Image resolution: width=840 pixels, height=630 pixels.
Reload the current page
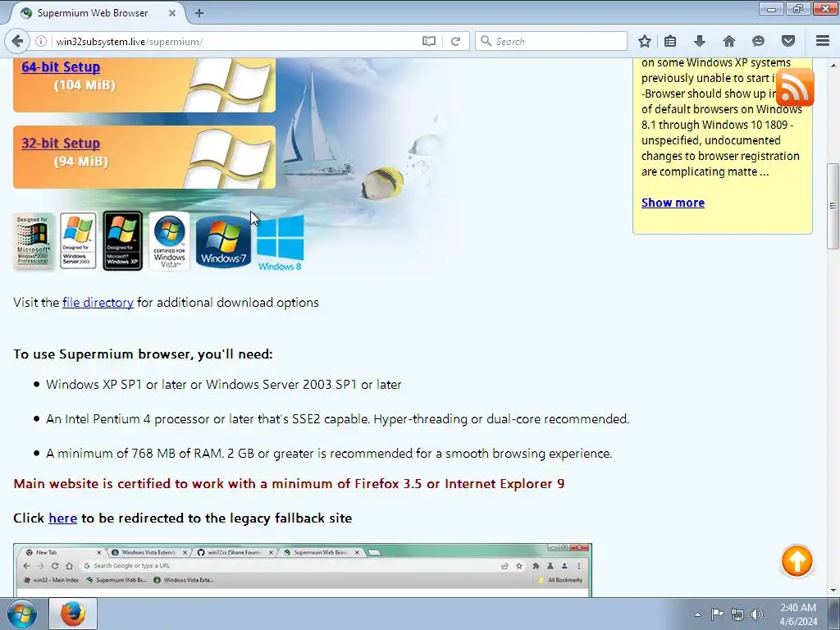[455, 41]
